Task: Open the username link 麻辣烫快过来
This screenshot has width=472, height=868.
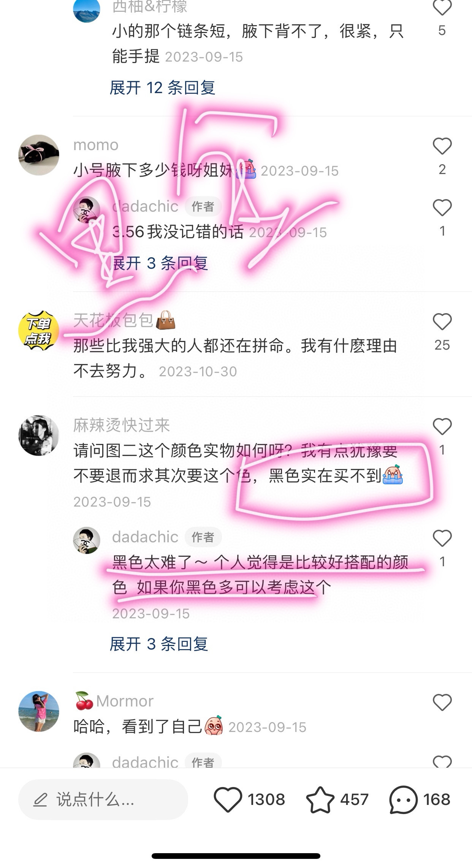Action: (x=122, y=425)
